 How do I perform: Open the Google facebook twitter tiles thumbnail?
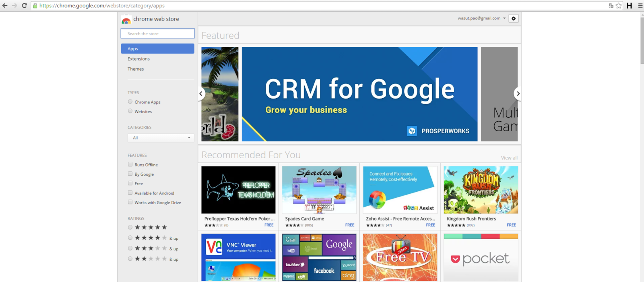(x=319, y=257)
